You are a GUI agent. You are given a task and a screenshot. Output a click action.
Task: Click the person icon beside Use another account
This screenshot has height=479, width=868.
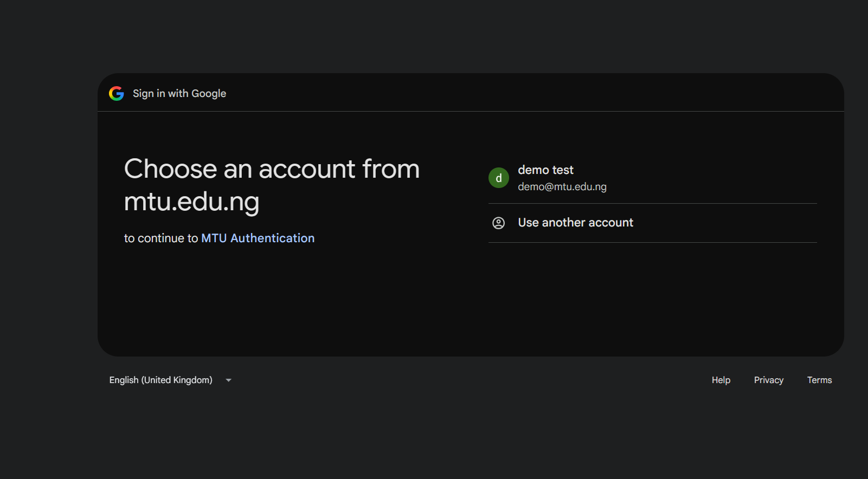[x=498, y=223]
